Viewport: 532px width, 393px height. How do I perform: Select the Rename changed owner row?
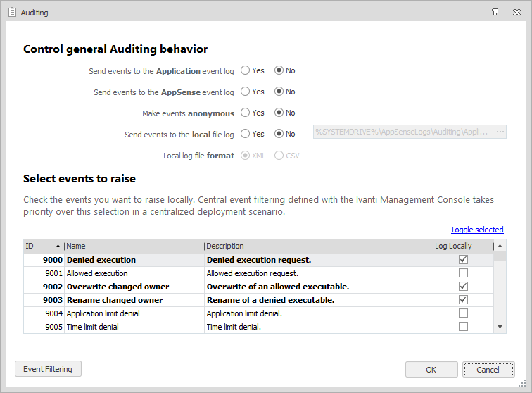[x=114, y=300]
